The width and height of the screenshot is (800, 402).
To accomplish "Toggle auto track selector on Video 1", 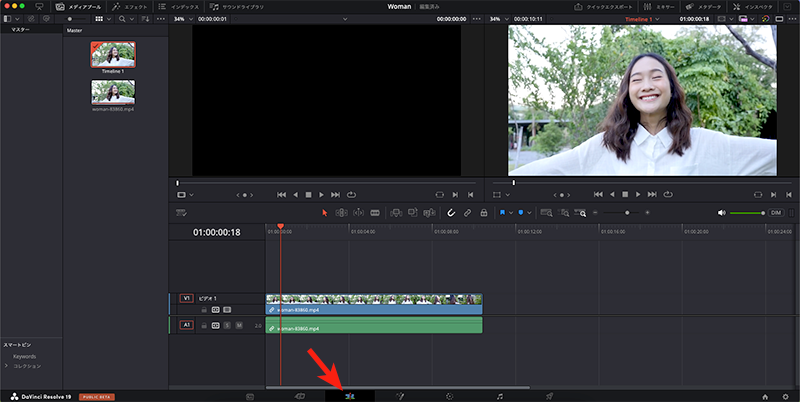I will point(215,310).
